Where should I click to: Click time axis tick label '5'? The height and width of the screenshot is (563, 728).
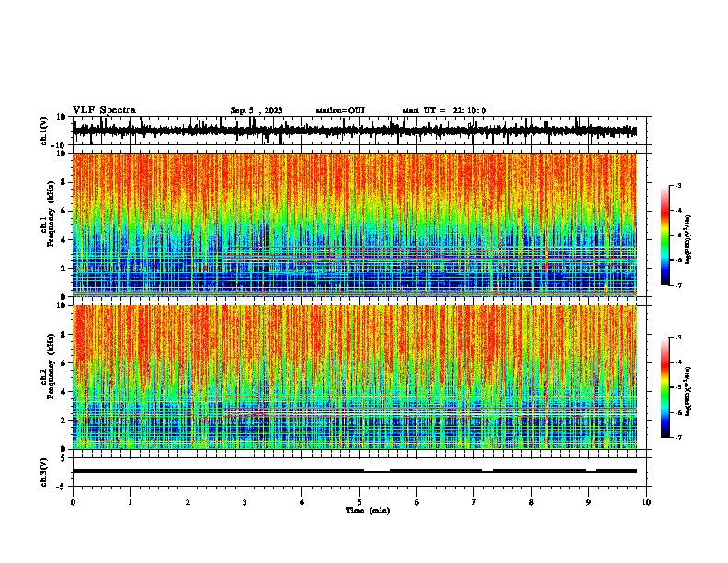[x=359, y=501]
